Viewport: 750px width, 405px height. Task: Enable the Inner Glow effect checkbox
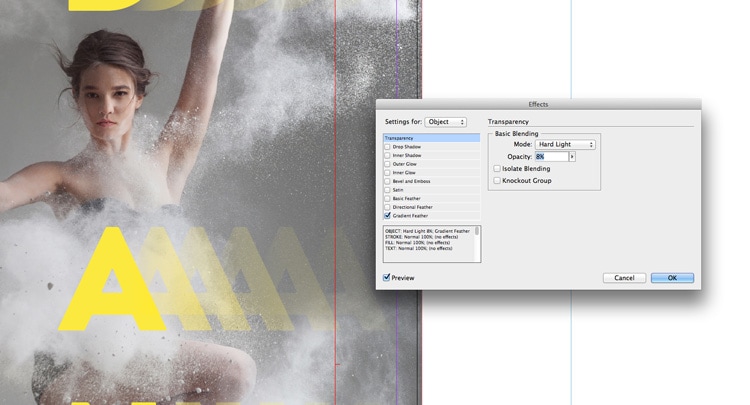(x=387, y=173)
